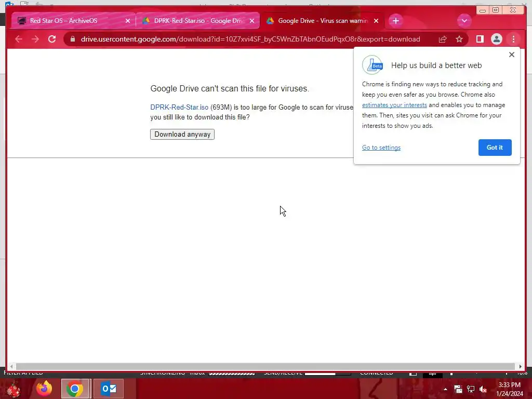Open network status tray icon
The width and height of the screenshot is (532, 399).
click(471, 389)
